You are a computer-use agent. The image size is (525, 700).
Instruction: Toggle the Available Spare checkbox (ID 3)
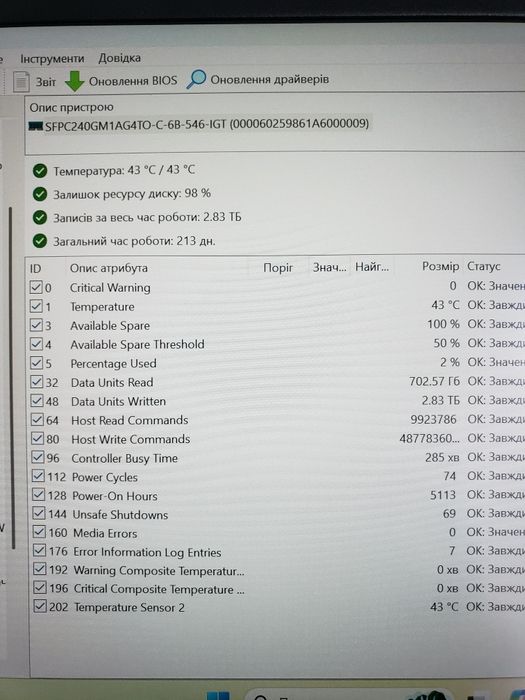pos(36,325)
